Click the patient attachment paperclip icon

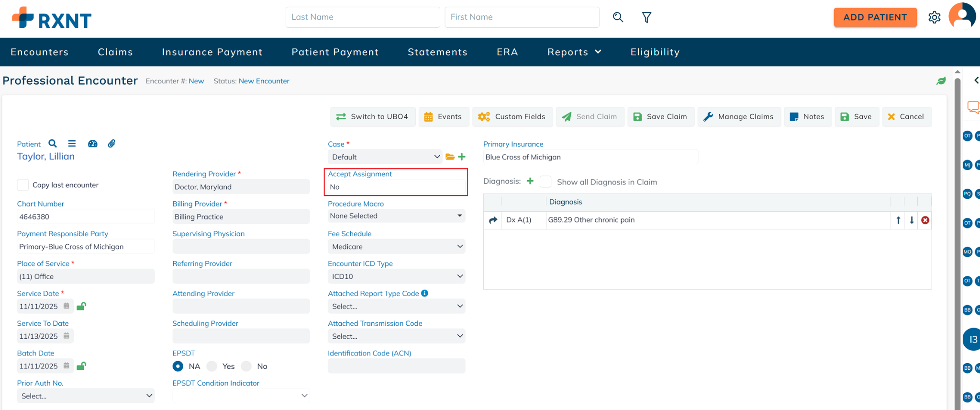pyautogui.click(x=111, y=144)
